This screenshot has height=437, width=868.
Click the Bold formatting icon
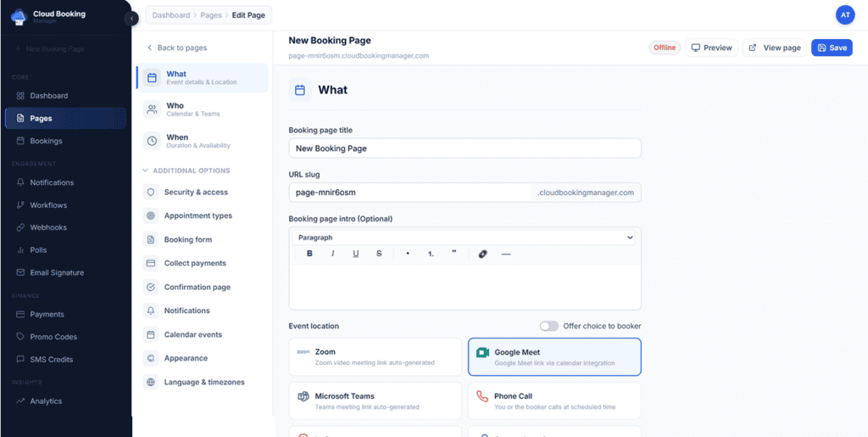click(309, 254)
